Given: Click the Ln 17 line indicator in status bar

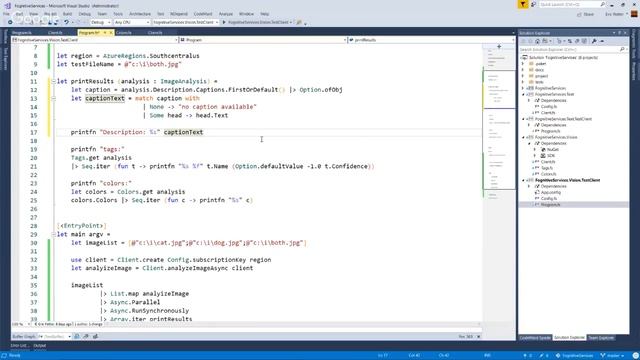Looking at the screenshot, I should click(382, 356).
